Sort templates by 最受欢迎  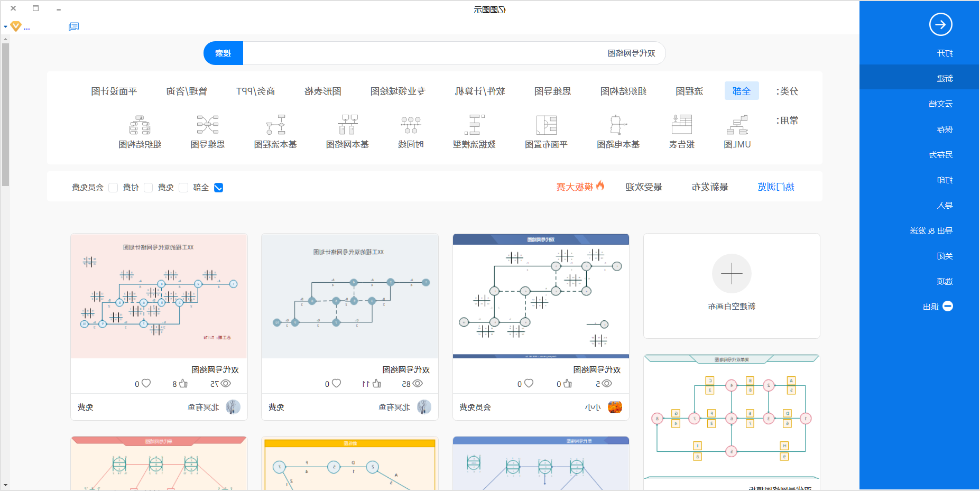644,187
